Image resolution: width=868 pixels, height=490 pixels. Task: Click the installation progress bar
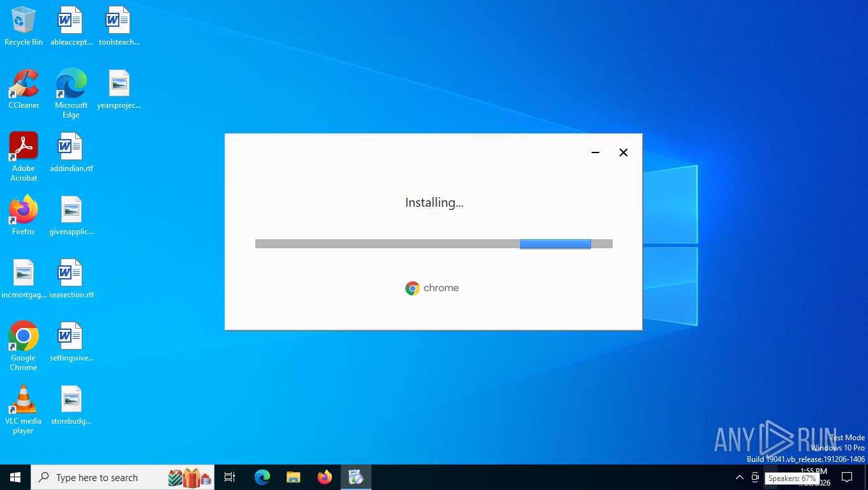pyautogui.click(x=434, y=244)
